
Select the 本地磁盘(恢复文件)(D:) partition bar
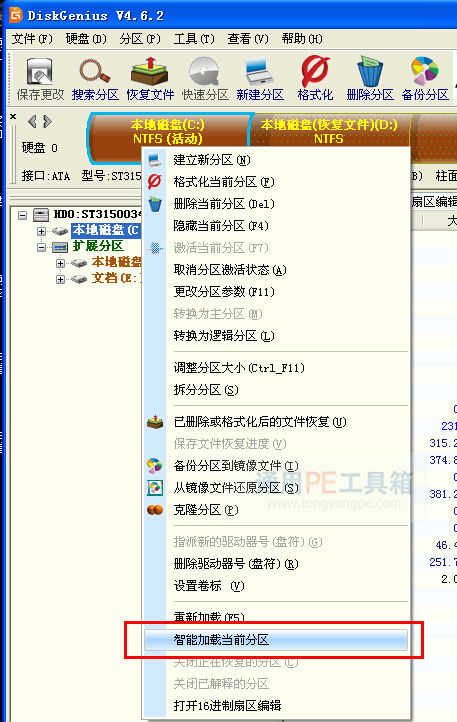[x=328, y=132]
